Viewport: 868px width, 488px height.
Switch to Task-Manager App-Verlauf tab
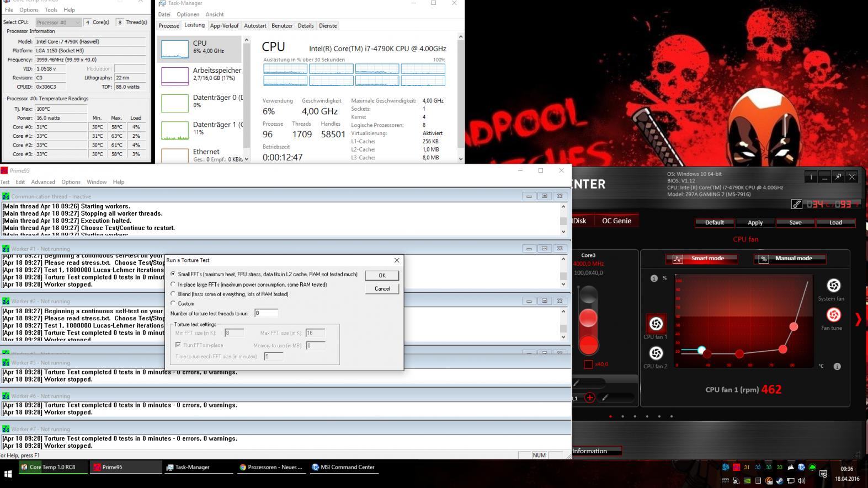coord(224,26)
